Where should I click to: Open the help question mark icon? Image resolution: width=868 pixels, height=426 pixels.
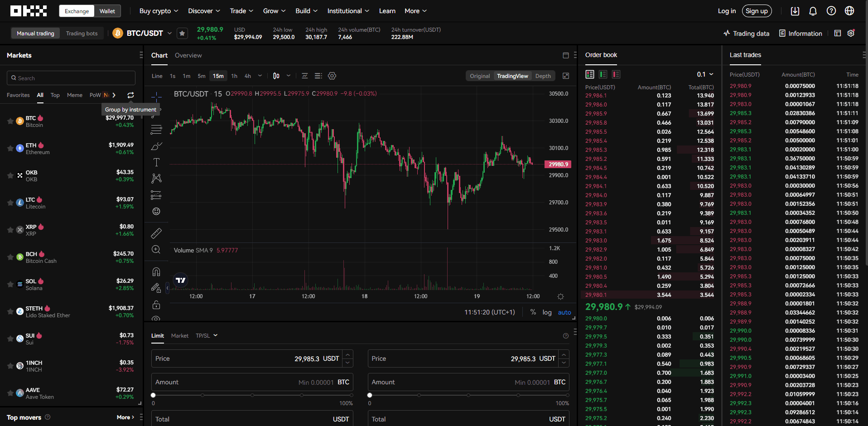pyautogui.click(x=831, y=11)
